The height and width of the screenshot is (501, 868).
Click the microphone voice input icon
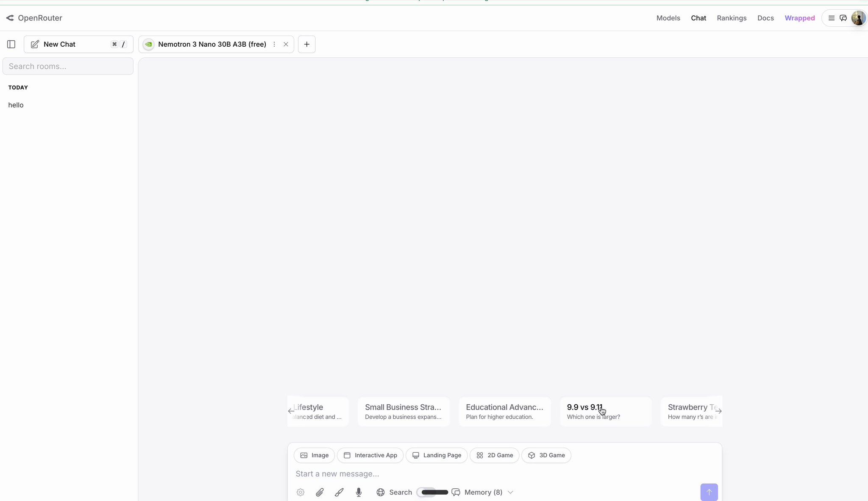(359, 492)
